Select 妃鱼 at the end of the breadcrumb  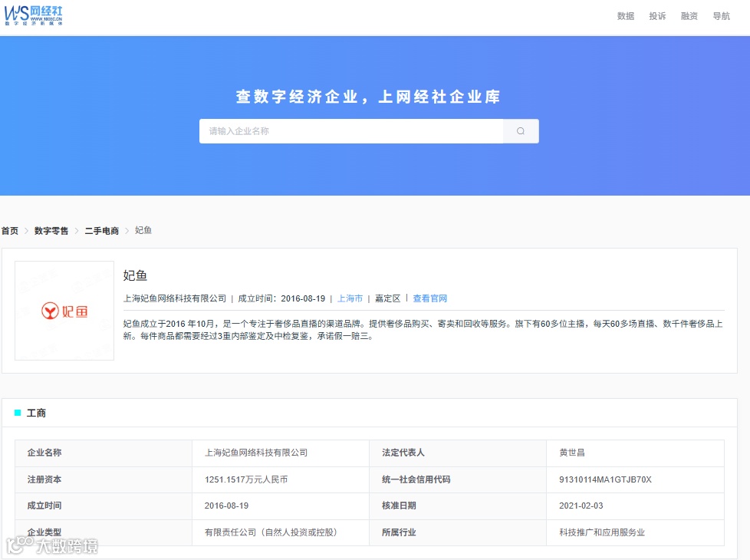click(x=143, y=230)
